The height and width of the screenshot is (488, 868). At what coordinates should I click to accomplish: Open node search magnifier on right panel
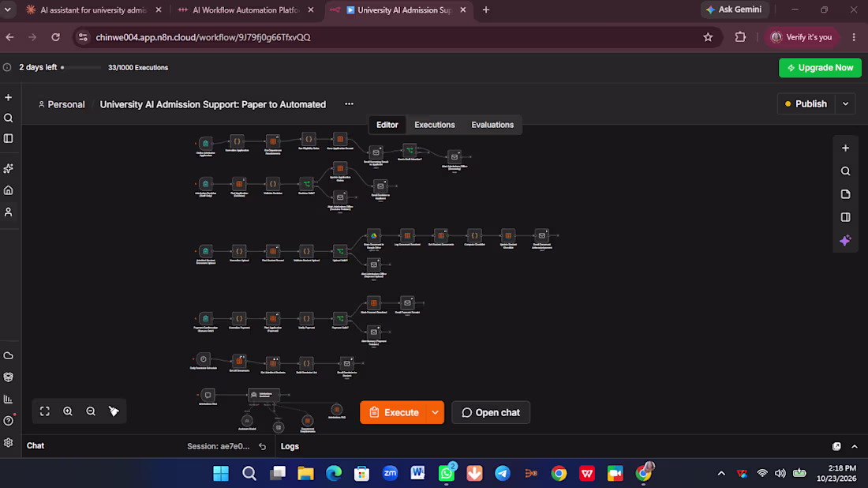point(845,171)
